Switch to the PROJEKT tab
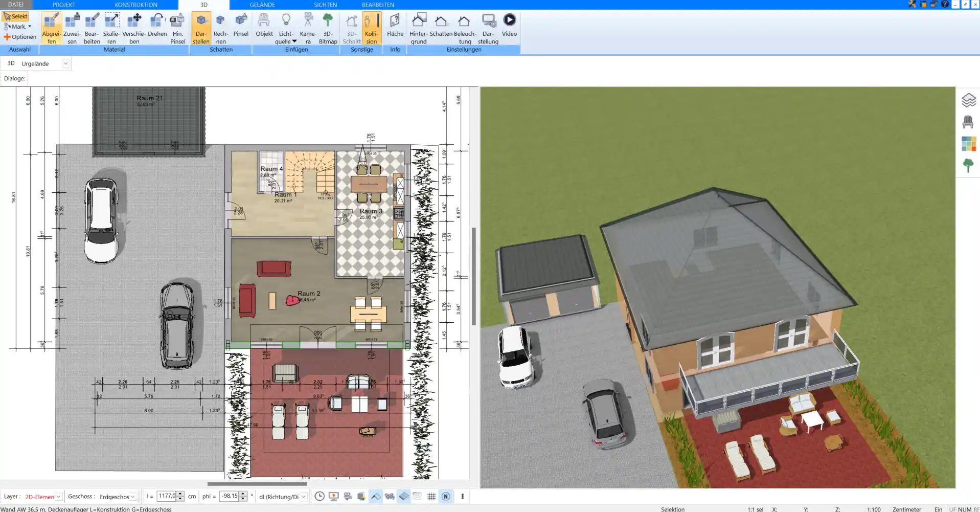Screen dimensions: 980x512 (64, 5)
